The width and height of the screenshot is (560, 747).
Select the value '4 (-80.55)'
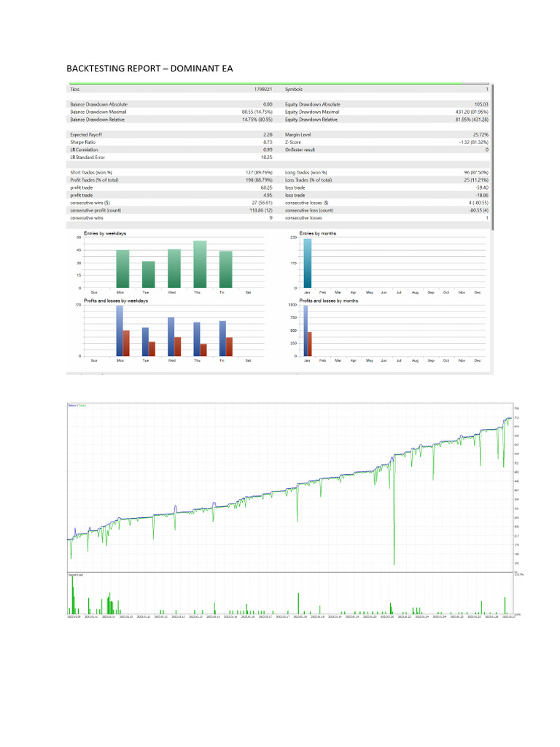pos(478,203)
